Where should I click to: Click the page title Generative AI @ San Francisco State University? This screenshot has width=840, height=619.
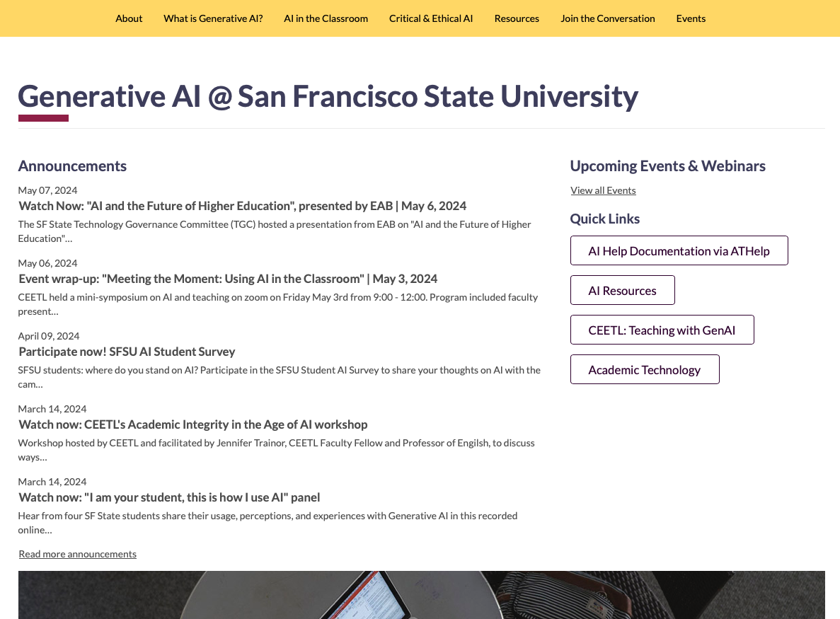(328, 96)
